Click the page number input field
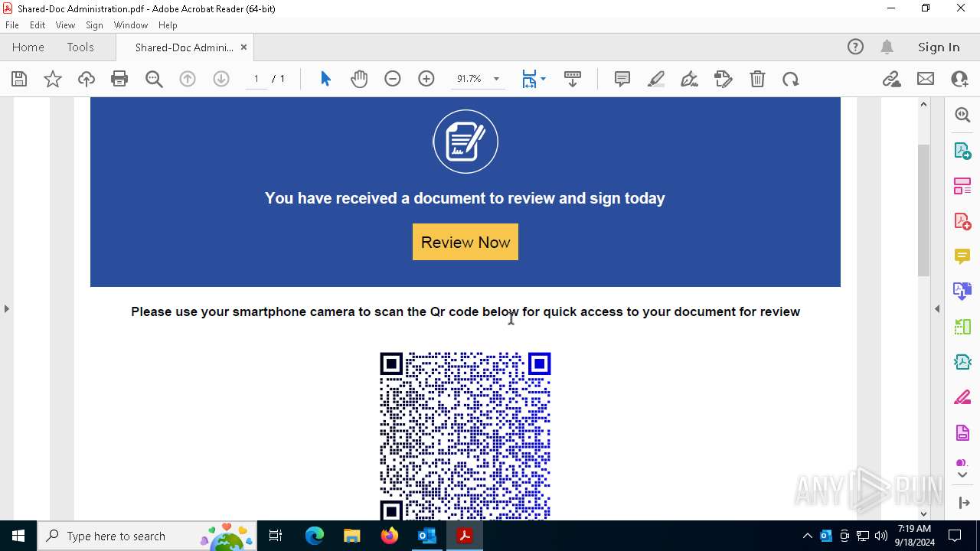This screenshot has height=551, width=980. point(256,79)
